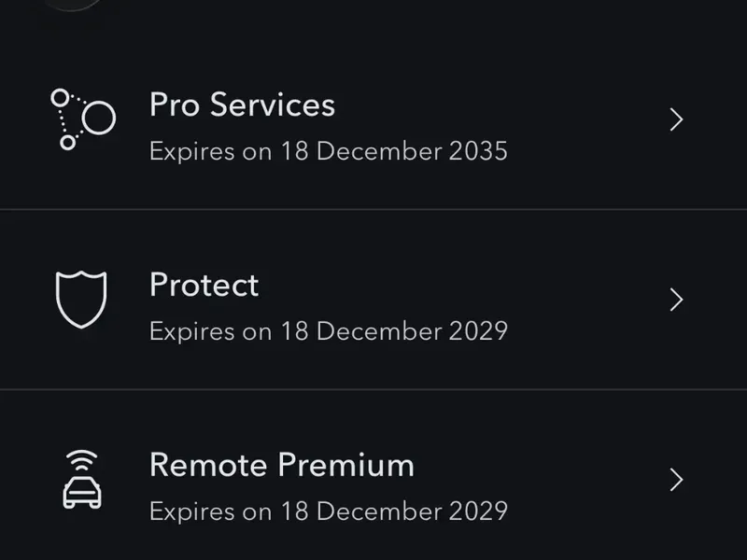This screenshot has width=747, height=560.
Task: Tap the Protect shield icon
Action: coord(81,300)
